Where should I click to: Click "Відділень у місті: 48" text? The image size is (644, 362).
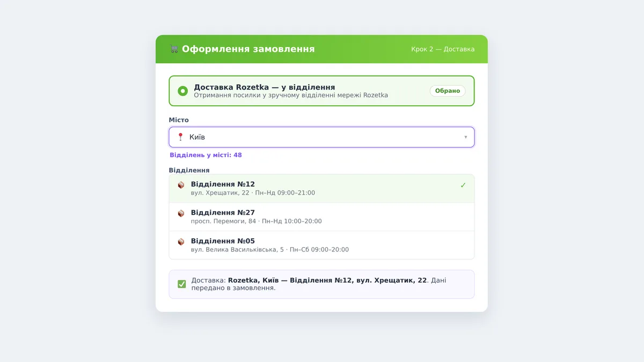(206, 155)
